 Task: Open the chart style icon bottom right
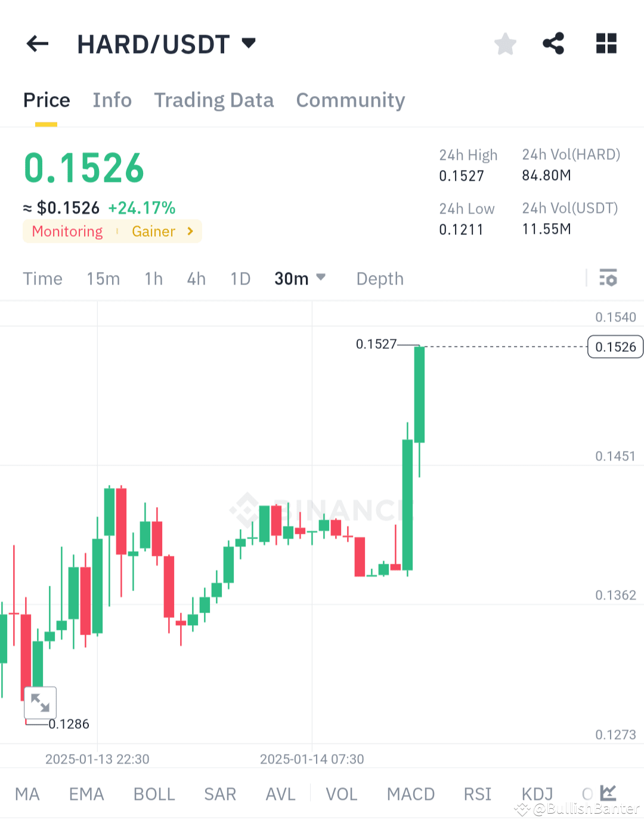[x=608, y=793]
